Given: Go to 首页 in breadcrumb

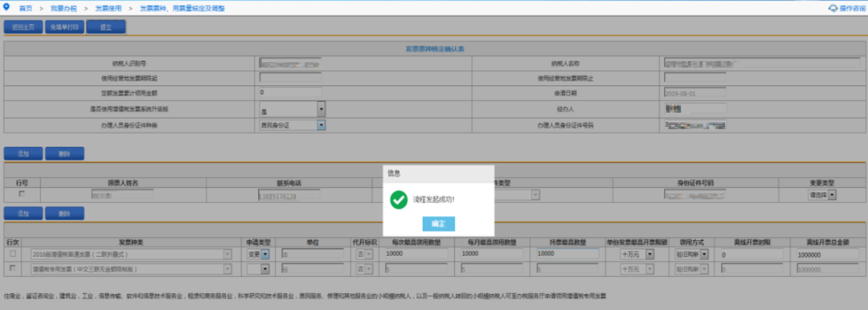Looking at the screenshot, I should [x=26, y=9].
